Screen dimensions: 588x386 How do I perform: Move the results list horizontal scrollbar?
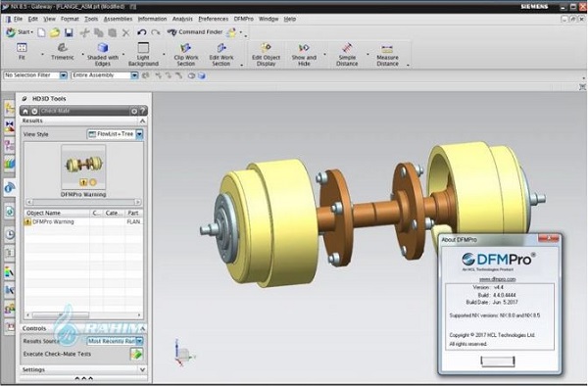61,315
